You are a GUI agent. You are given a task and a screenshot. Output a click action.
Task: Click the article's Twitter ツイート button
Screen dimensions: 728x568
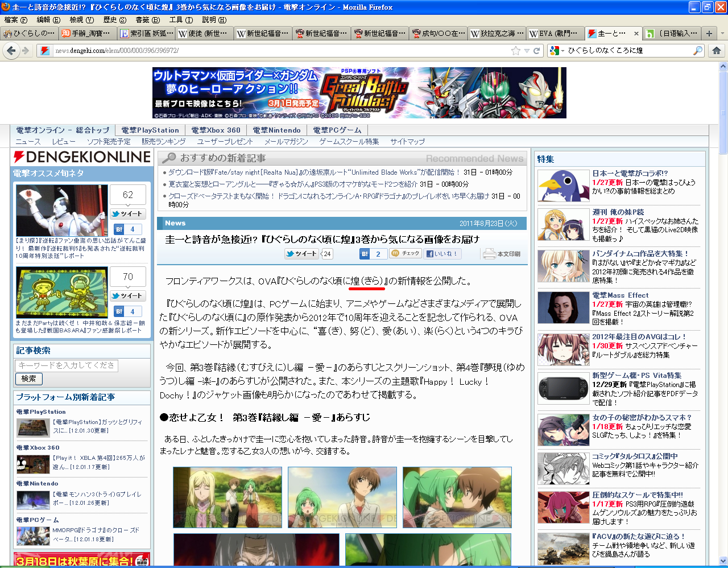click(x=301, y=254)
